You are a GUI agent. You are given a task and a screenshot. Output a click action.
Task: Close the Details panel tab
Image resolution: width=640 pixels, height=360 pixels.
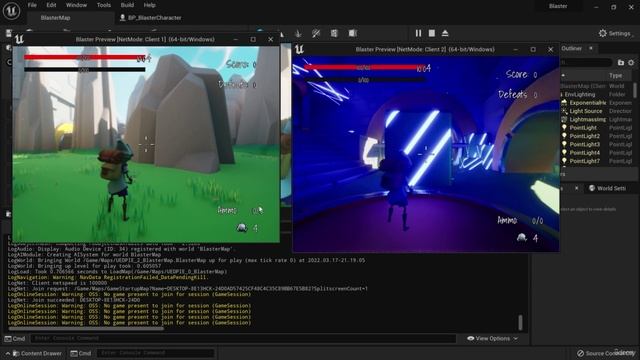click(576, 188)
